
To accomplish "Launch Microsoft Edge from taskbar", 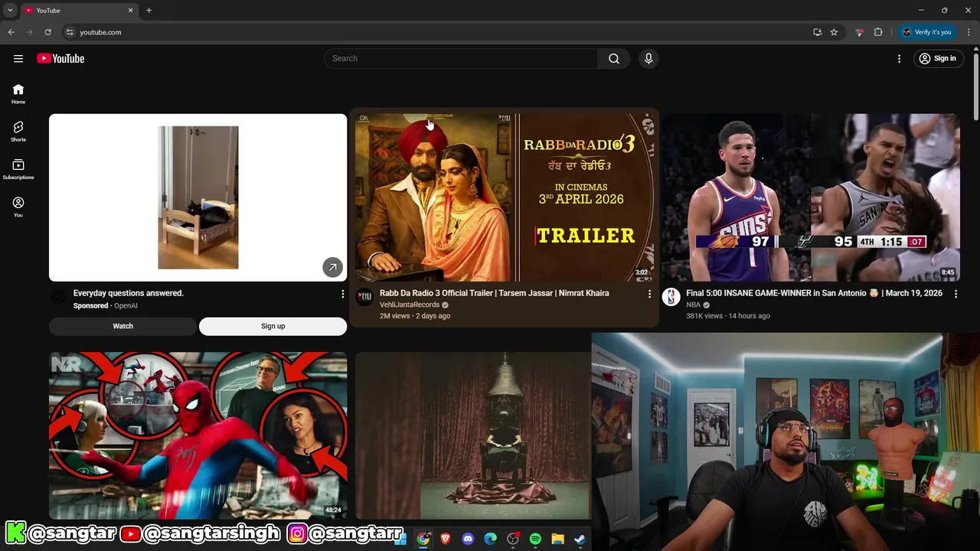I will (490, 539).
